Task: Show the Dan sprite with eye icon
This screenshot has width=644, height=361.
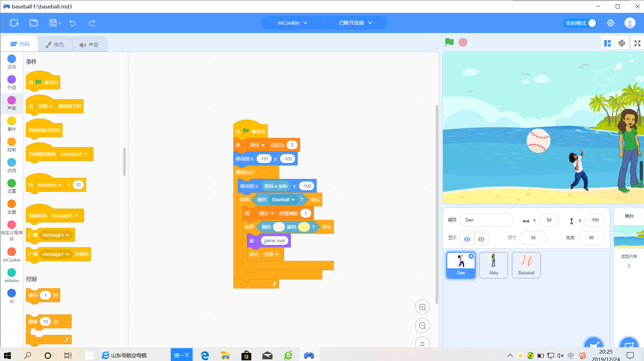Action: 467,239
